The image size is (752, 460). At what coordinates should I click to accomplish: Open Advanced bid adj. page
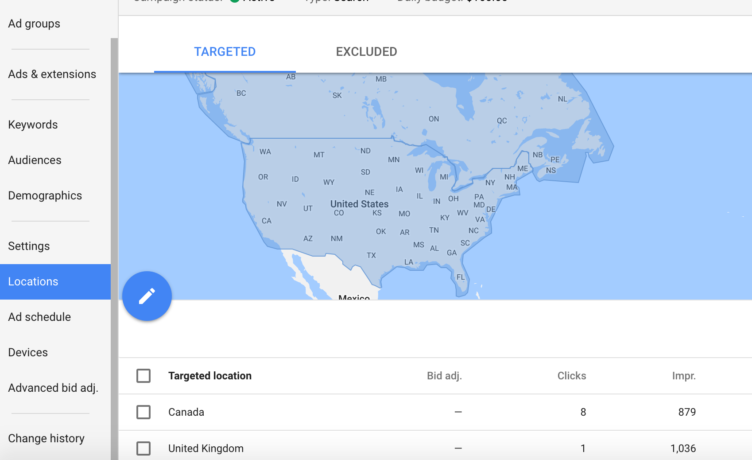pyautogui.click(x=53, y=388)
